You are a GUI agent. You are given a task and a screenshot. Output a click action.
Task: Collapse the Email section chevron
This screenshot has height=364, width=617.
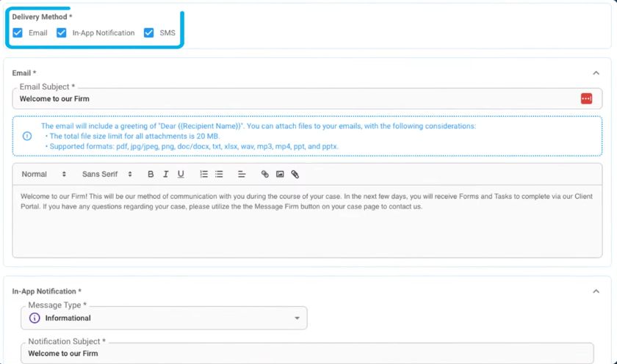tap(596, 73)
